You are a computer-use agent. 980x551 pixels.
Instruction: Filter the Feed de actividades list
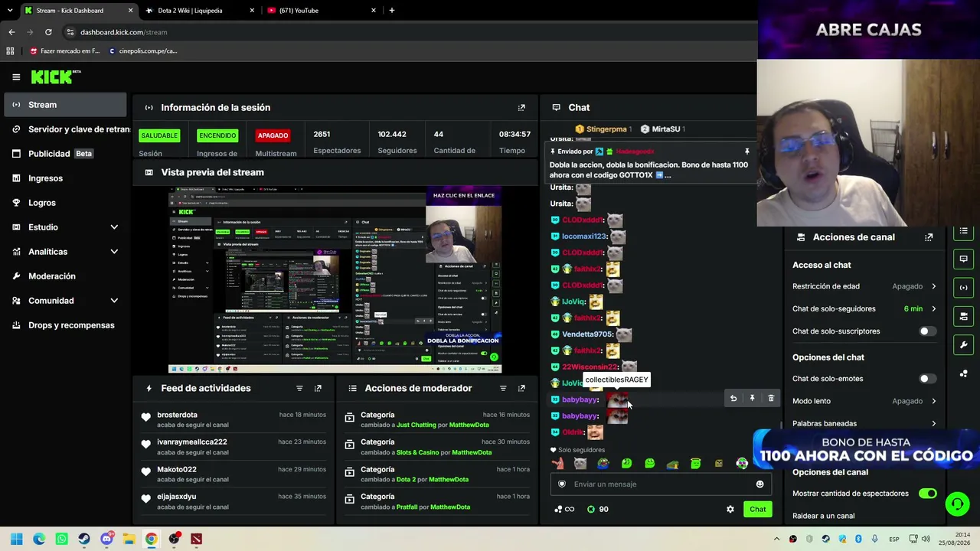[x=299, y=389]
